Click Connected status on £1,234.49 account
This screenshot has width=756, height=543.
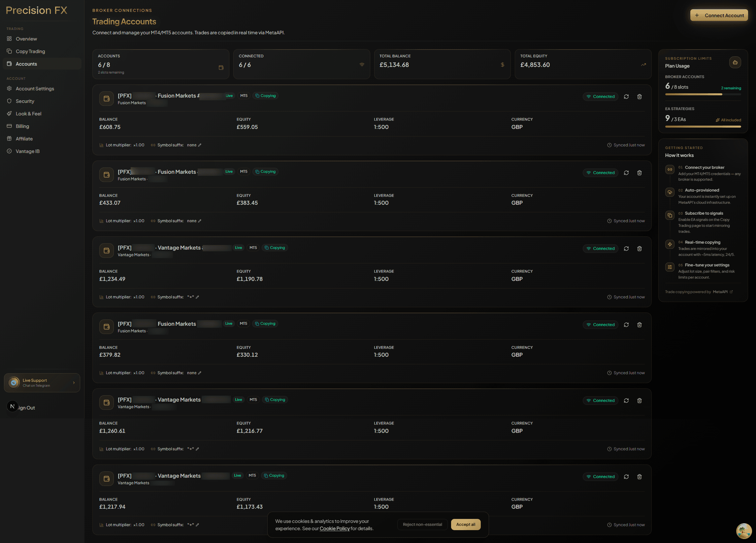(600, 249)
